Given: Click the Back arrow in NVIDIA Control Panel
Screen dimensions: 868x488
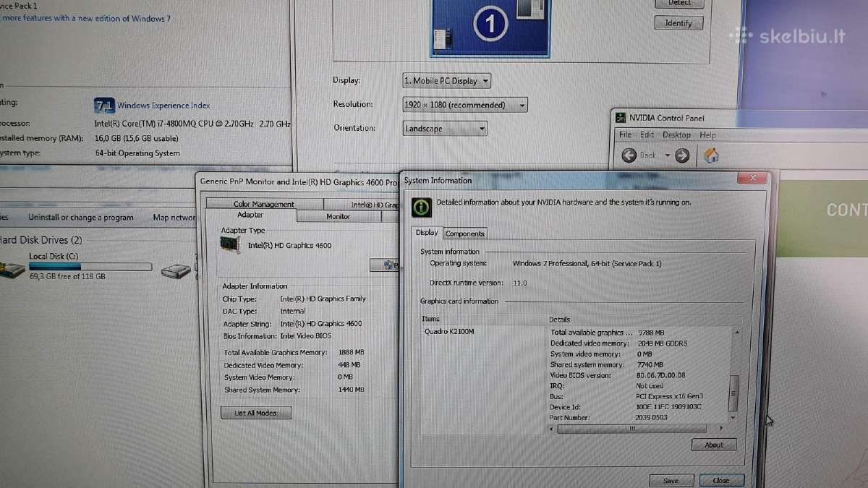Looking at the screenshot, I should 629,155.
